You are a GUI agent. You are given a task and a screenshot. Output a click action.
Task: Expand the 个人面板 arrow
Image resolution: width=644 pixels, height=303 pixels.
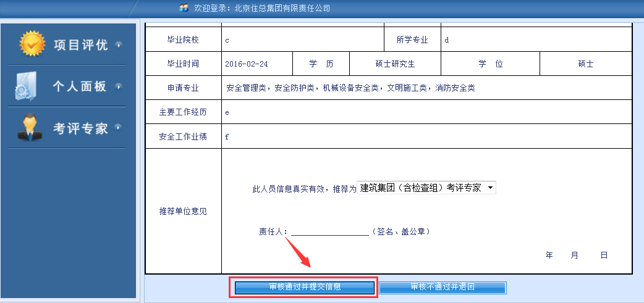118,86
